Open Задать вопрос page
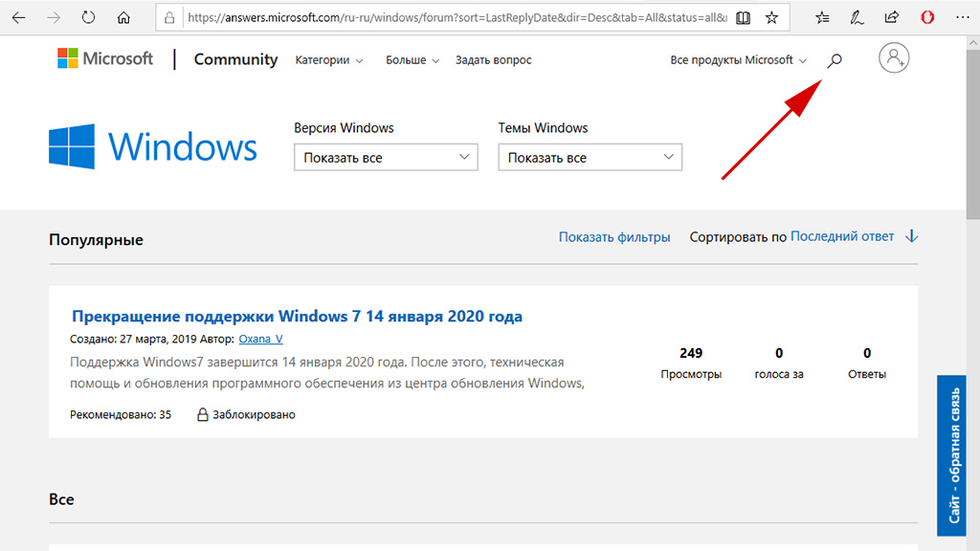Image resolution: width=980 pixels, height=551 pixels. (493, 60)
